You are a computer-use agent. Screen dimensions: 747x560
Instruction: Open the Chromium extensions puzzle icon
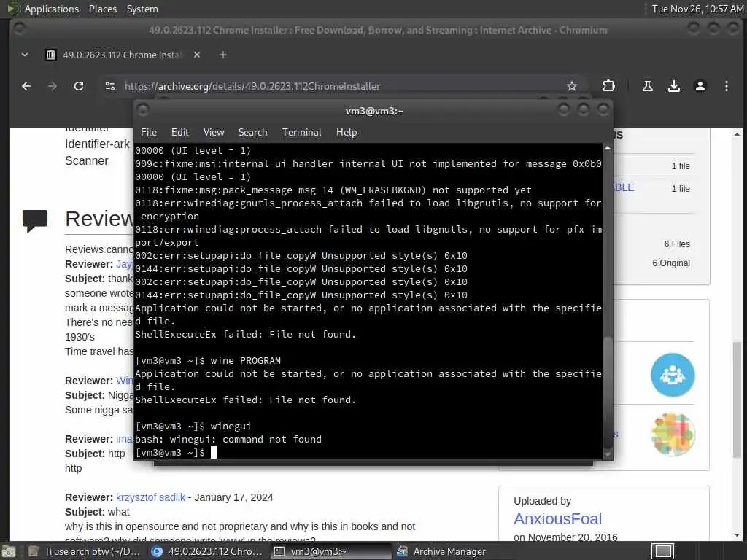point(608,86)
